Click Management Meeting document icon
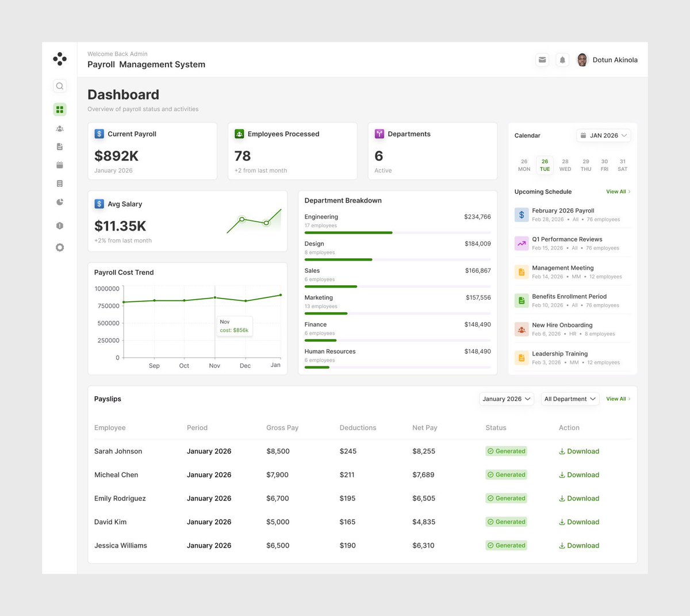The image size is (690, 616). tap(522, 272)
